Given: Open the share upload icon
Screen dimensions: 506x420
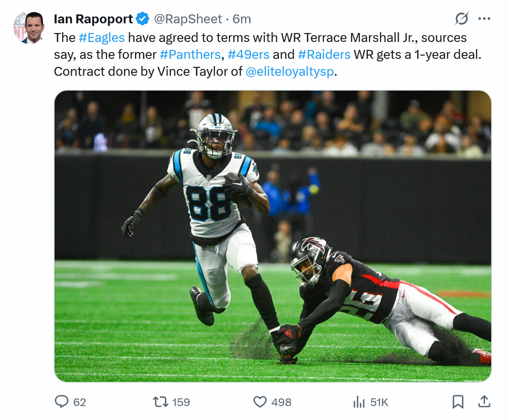Looking at the screenshot, I should 484,402.
